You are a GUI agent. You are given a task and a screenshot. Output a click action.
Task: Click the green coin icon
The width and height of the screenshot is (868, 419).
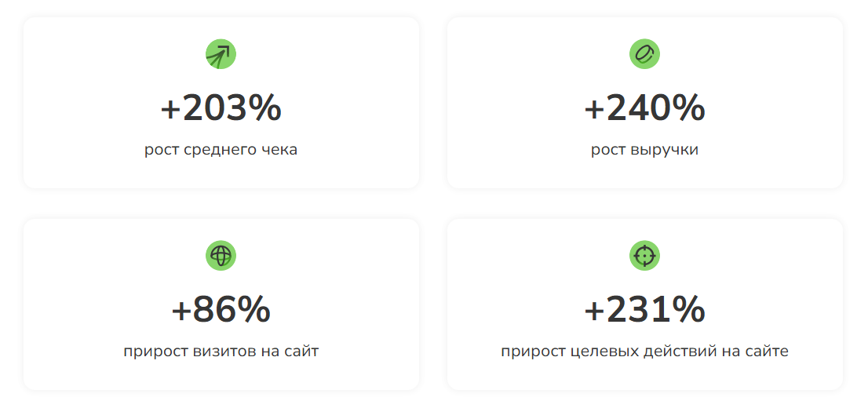pos(644,54)
